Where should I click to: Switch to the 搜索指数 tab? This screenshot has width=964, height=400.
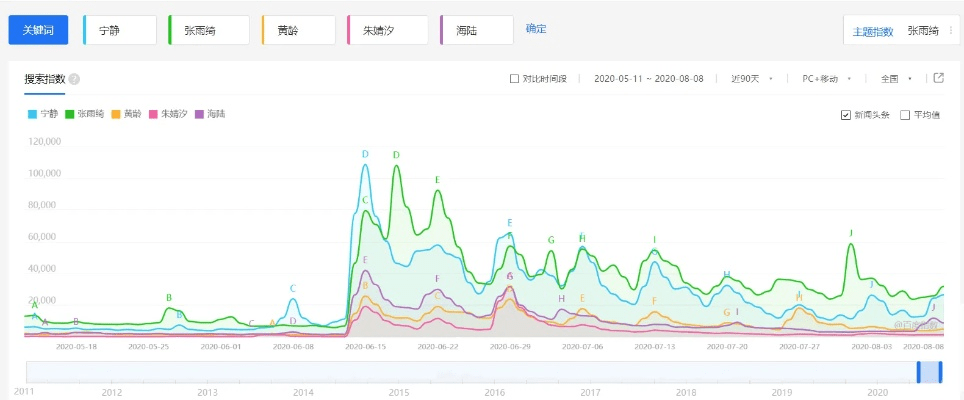[45, 79]
